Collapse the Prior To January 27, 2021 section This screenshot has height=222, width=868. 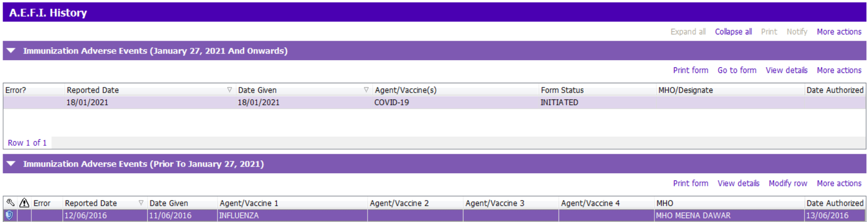pos(11,164)
